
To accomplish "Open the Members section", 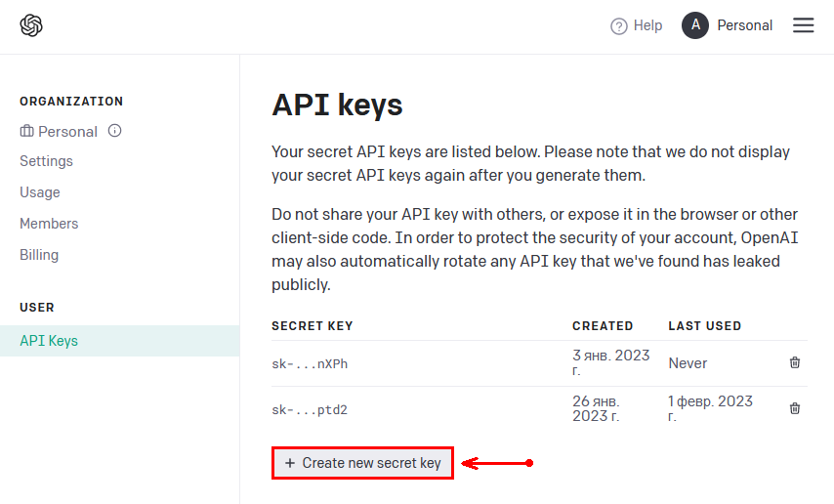I will pos(49,224).
